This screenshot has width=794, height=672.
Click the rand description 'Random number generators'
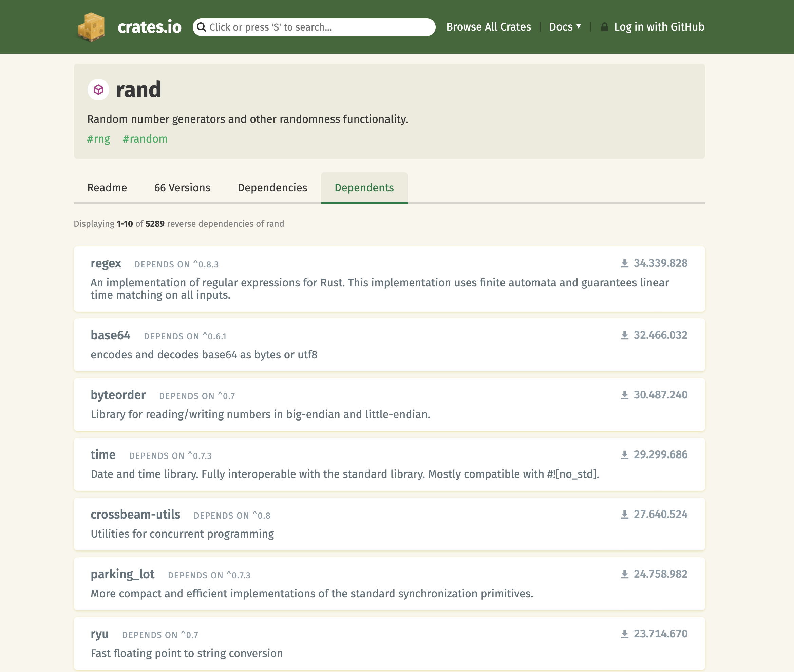[x=247, y=119]
